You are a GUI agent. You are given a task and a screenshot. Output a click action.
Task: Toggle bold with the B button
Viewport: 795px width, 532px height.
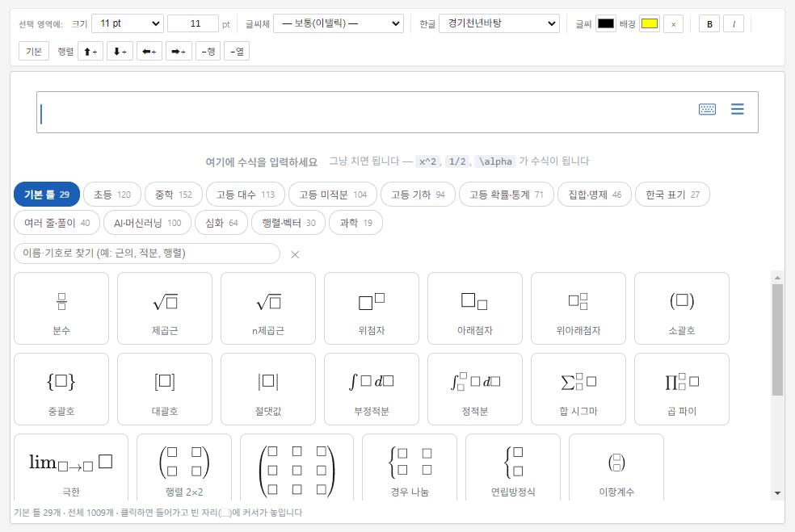pyautogui.click(x=709, y=23)
